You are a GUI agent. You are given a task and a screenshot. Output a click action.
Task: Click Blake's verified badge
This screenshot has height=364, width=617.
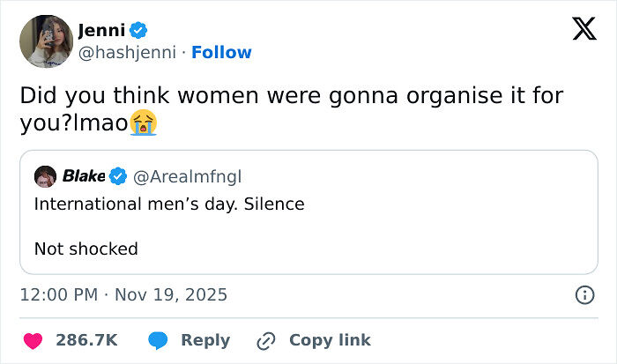coord(118,176)
